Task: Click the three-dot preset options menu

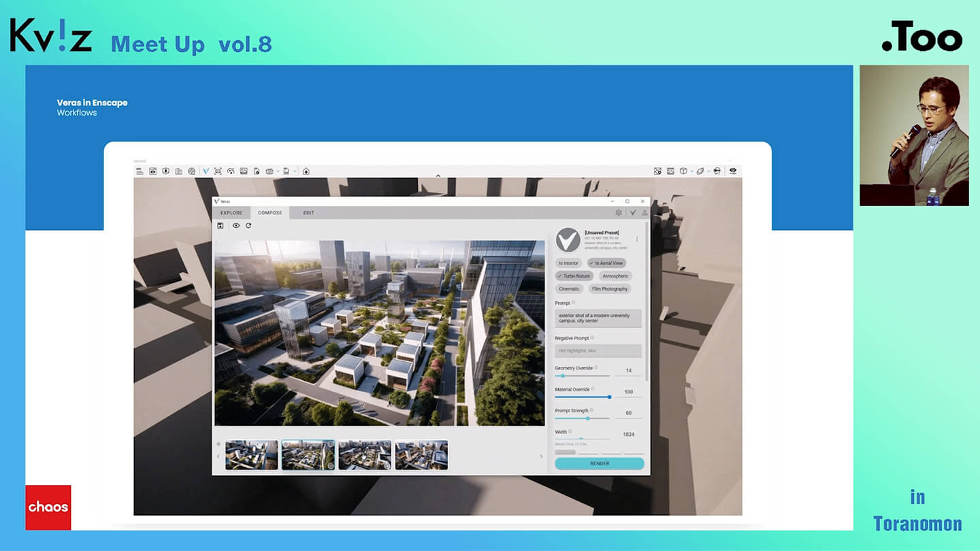Action: click(637, 239)
